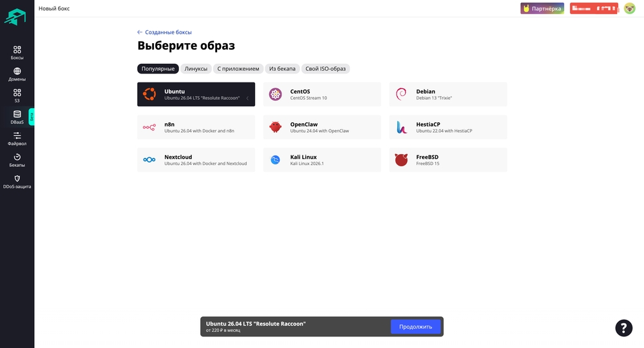This screenshot has width=644, height=348.
Task: Click the Ubuntu logo icon
Action: coord(149,94)
